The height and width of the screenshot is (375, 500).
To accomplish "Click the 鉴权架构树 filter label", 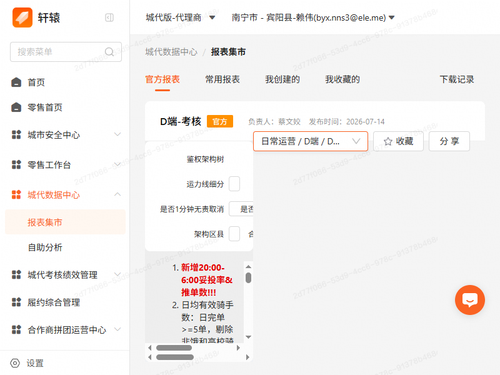I will pos(205,159).
